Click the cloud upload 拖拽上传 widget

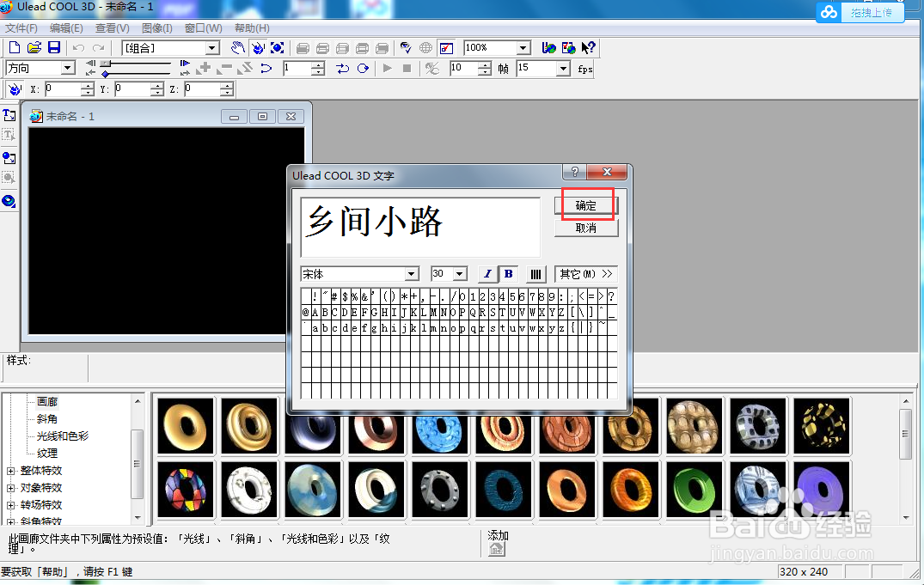tap(860, 12)
